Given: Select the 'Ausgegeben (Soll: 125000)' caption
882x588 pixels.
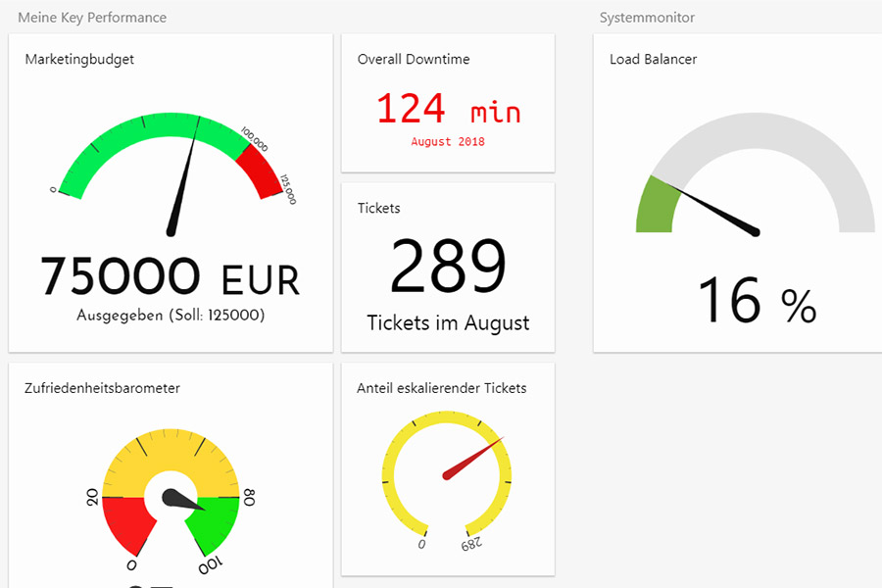Looking at the screenshot, I should pyautogui.click(x=171, y=316).
